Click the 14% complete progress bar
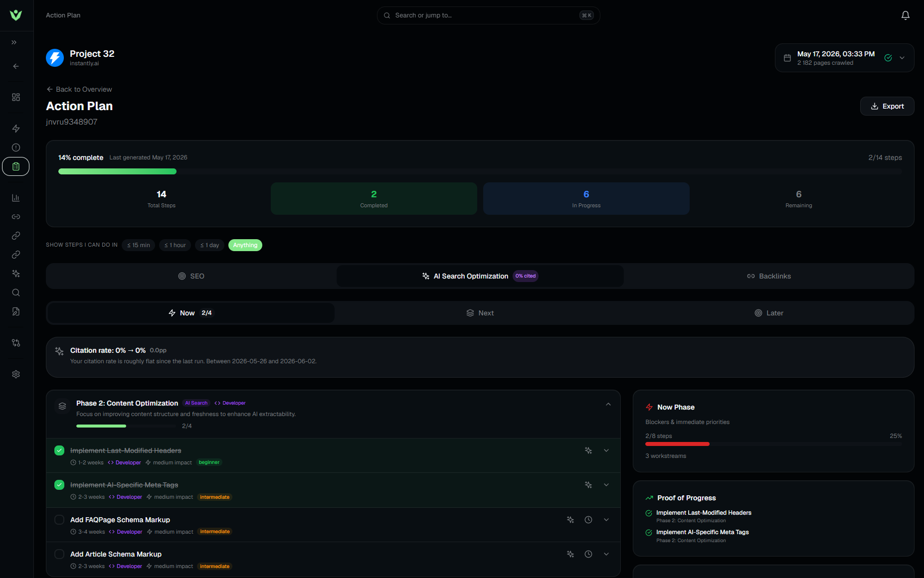The width and height of the screenshot is (924, 578). (480, 171)
